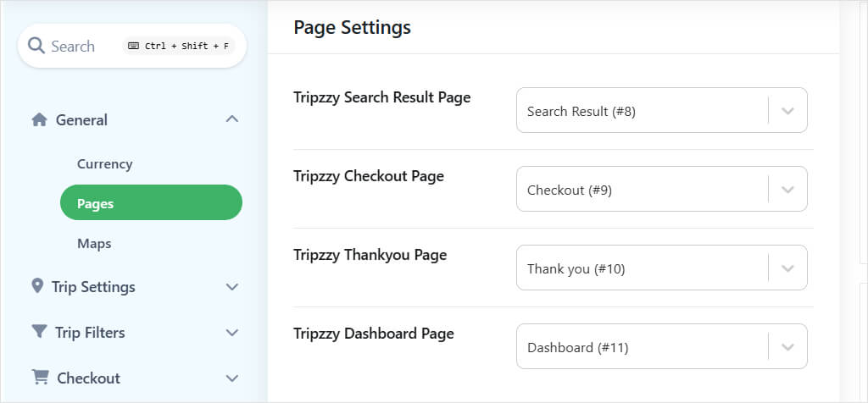Click the General home icon
The height and width of the screenshot is (403, 868).
pos(39,119)
